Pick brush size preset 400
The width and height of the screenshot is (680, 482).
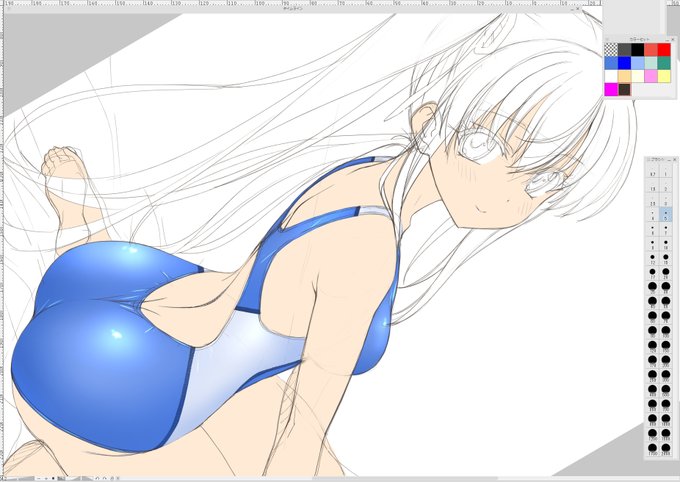(x=652, y=391)
